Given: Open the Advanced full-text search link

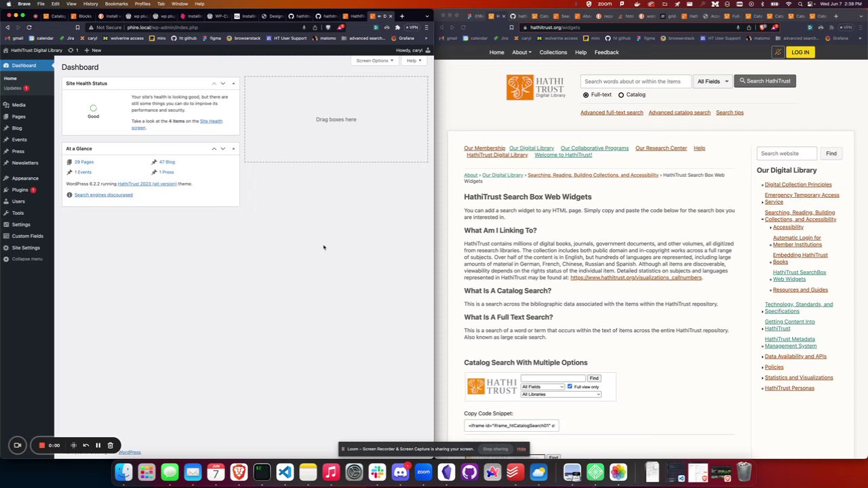Looking at the screenshot, I should pos(612,113).
